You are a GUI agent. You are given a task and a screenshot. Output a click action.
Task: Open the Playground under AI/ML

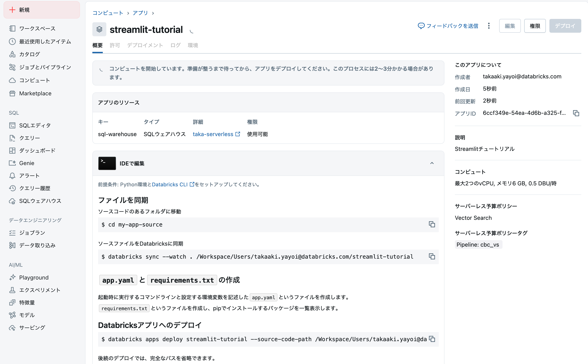[x=34, y=277]
